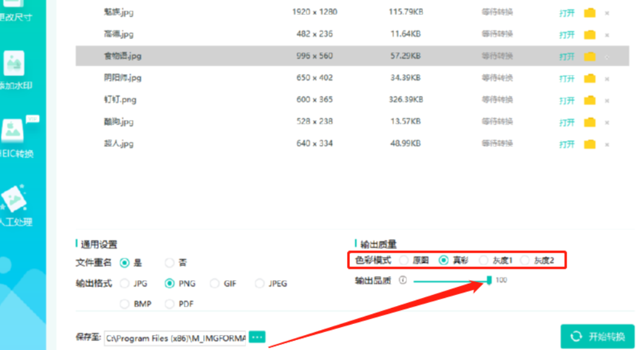This screenshot has height=350, width=644.
Task: Start conversion with 开始转换 button
Action: tap(598, 336)
